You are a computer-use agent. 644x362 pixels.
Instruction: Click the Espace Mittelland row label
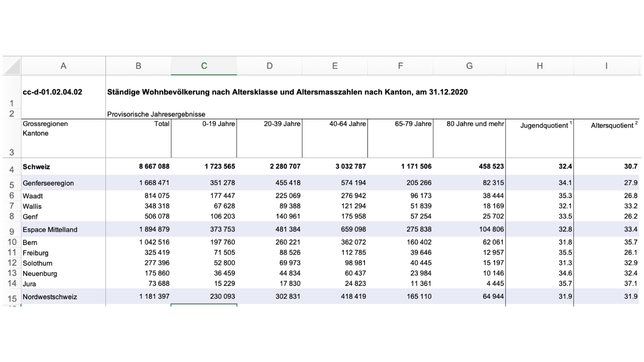click(50, 230)
